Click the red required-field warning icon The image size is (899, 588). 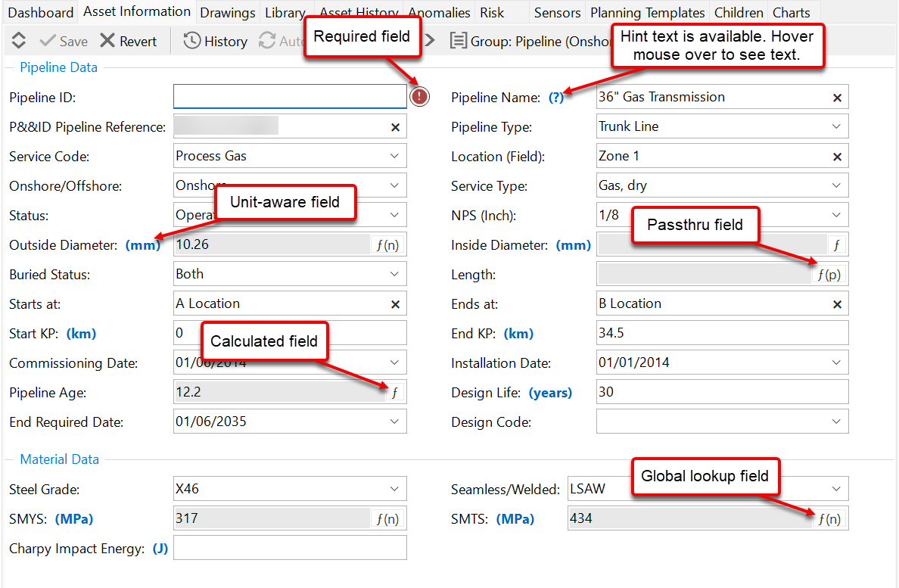(x=420, y=96)
